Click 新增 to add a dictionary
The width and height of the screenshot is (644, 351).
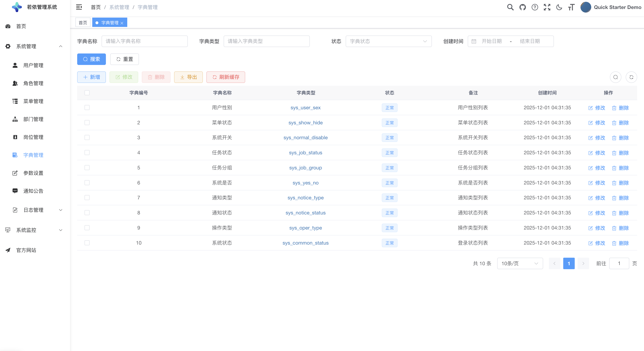[92, 77]
